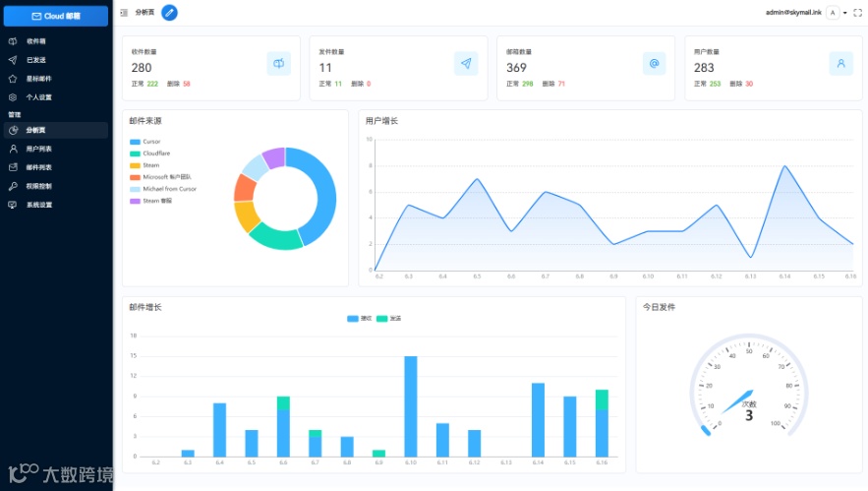Image resolution: width=868 pixels, height=491 pixels.
Task: Click the 6.14 peak on 用户增长 line
Action: coord(784,165)
